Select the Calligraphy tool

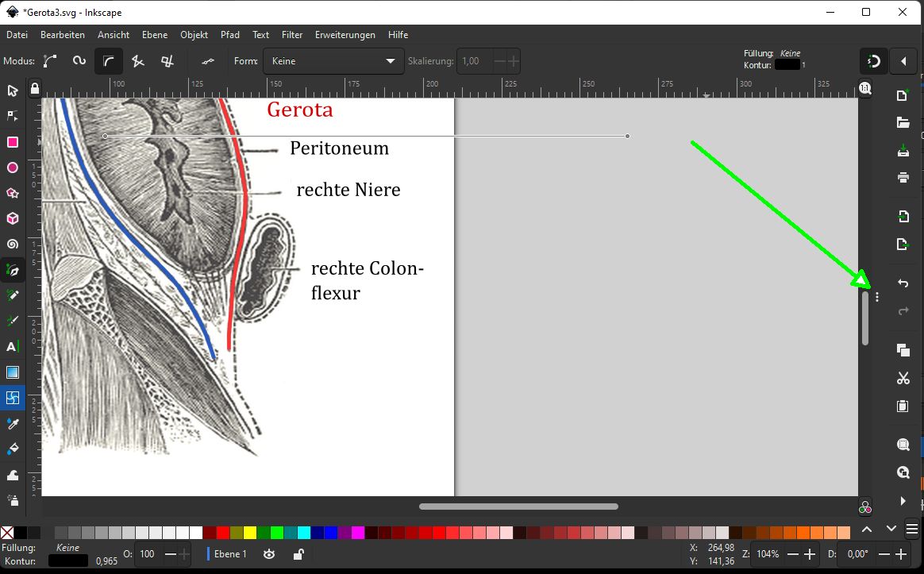(x=13, y=322)
